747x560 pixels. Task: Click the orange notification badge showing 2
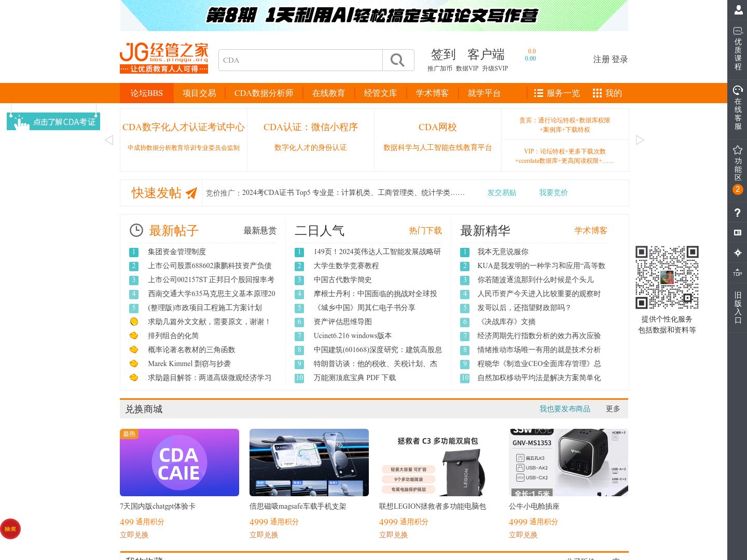pos(738,189)
